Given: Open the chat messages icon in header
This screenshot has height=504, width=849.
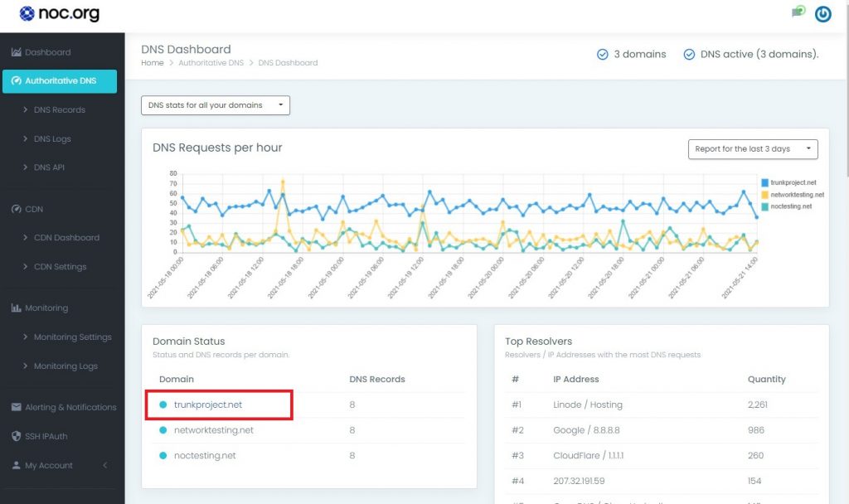Looking at the screenshot, I should point(798,12).
